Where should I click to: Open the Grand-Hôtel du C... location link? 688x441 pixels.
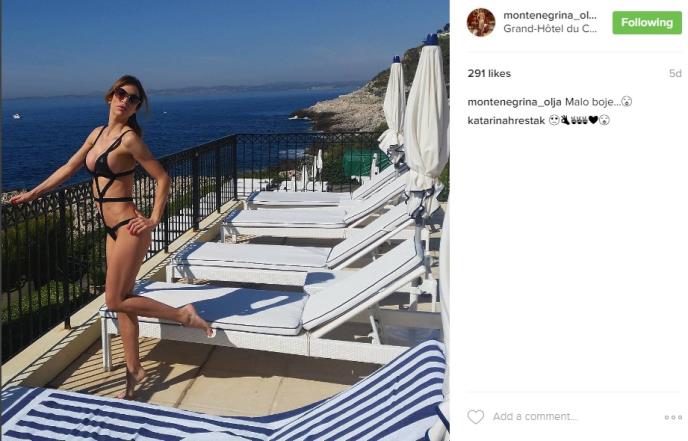tap(550, 29)
